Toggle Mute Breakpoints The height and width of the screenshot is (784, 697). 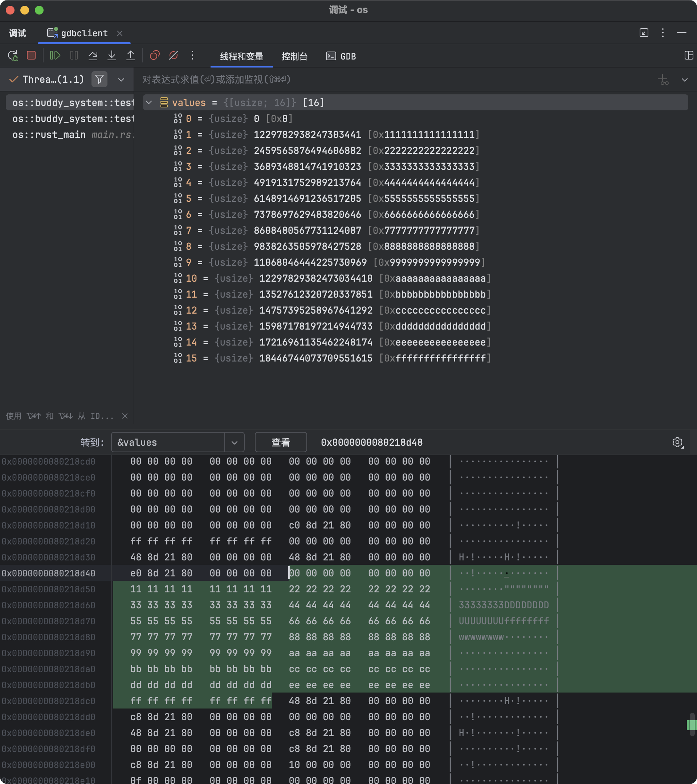(x=174, y=56)
